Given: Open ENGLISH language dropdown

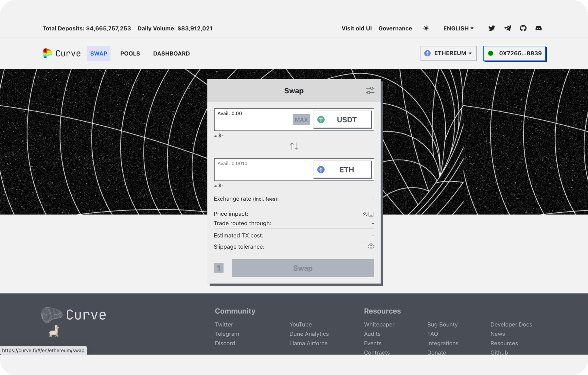Looking at the screenshot, I should (x=458, y=28).
